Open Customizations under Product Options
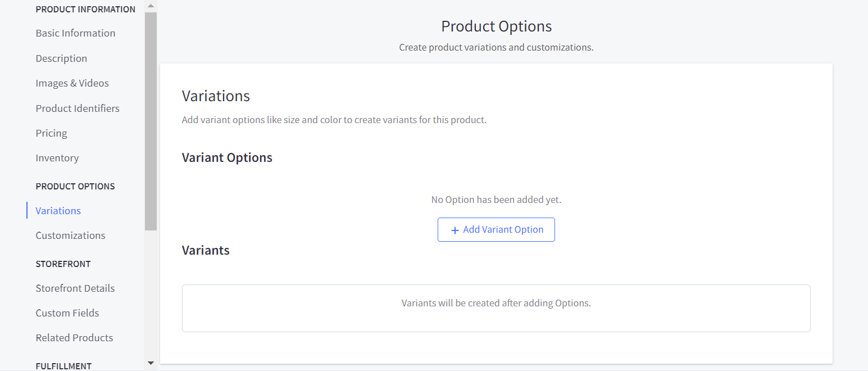This screenshot has height=371, width=868. pos(70,236)
